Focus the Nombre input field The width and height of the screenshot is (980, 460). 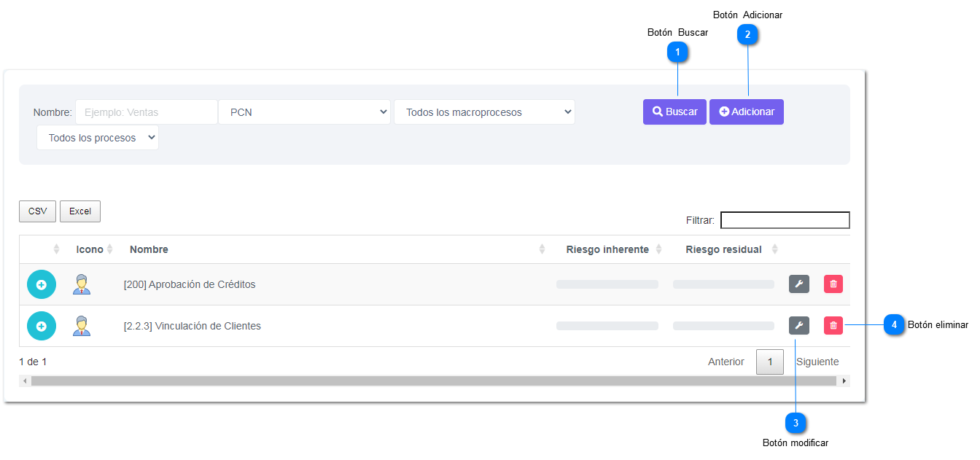(147, 112)
